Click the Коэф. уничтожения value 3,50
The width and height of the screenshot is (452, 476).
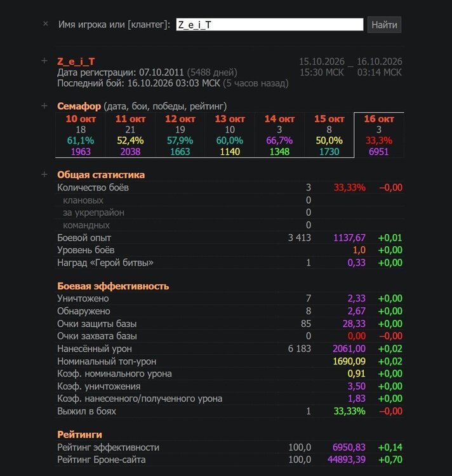[356, 386]
